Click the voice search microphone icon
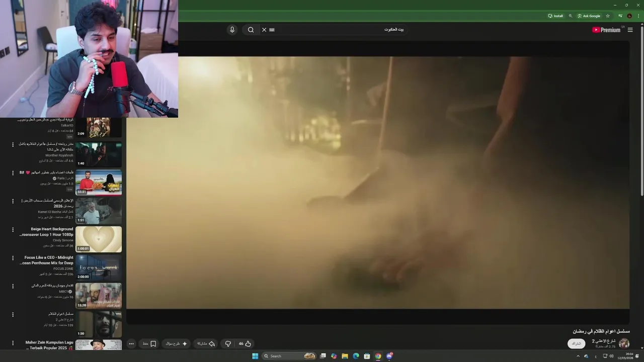This screenshot has width=644, height=362. [x=232, y=30]
